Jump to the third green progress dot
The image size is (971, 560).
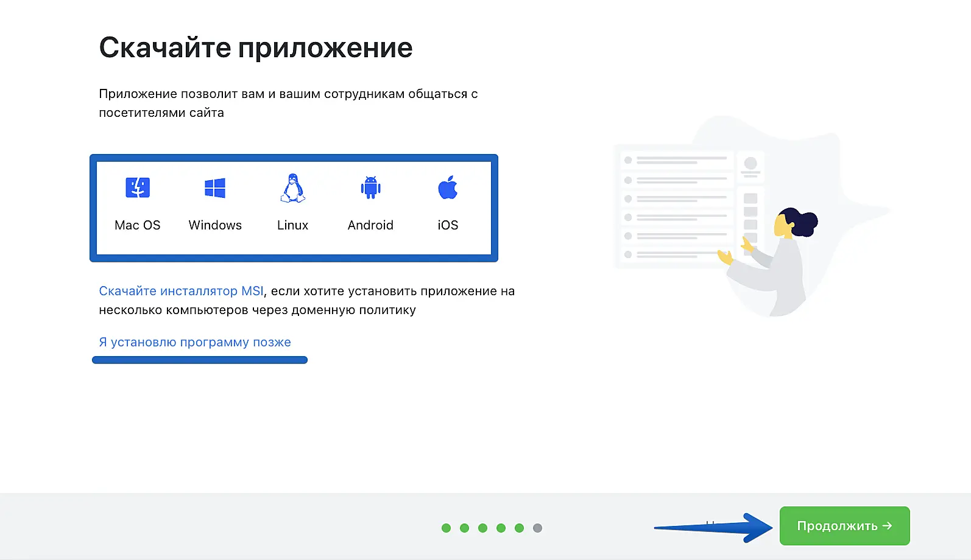tap(482, 528)
